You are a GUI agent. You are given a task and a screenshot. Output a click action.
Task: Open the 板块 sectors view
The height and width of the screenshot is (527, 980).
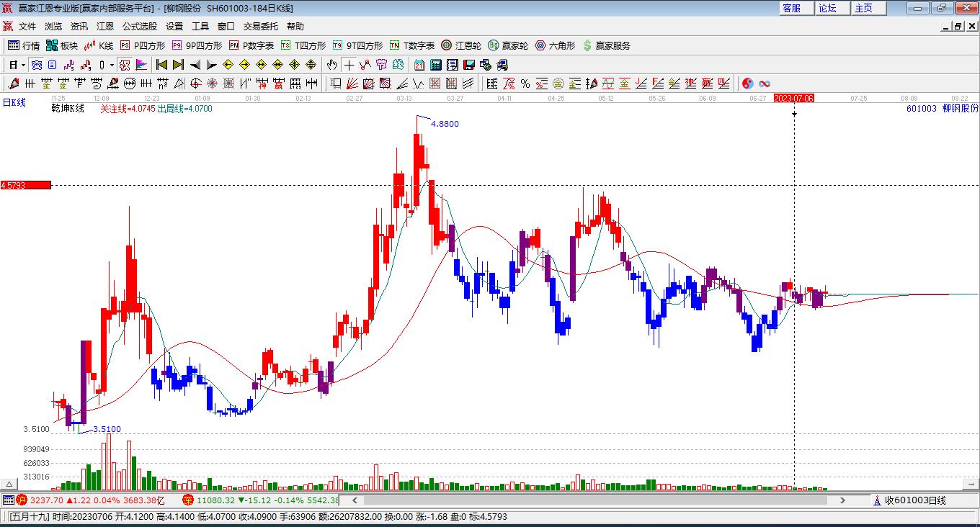[62, 45]
